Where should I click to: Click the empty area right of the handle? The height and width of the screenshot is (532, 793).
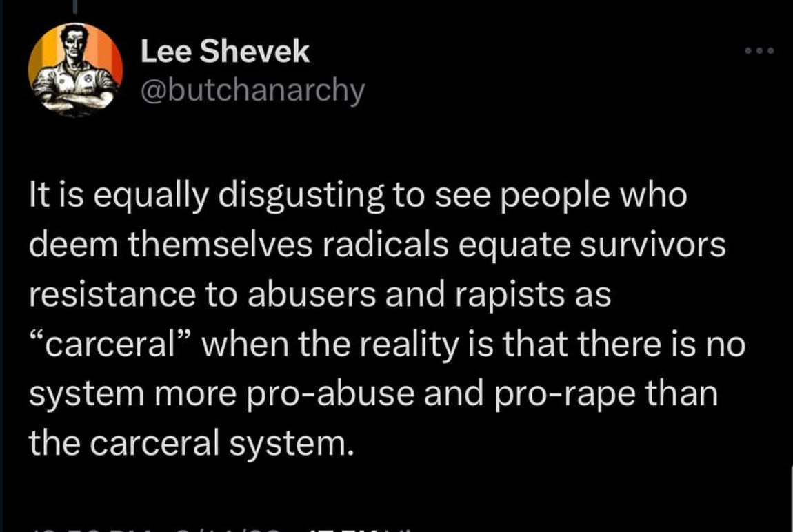(517, 90)
